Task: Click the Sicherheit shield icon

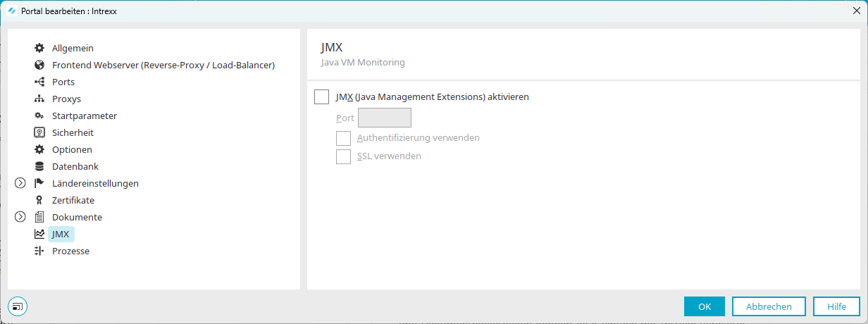Action: pyautogui.click(x=39, y=132)
